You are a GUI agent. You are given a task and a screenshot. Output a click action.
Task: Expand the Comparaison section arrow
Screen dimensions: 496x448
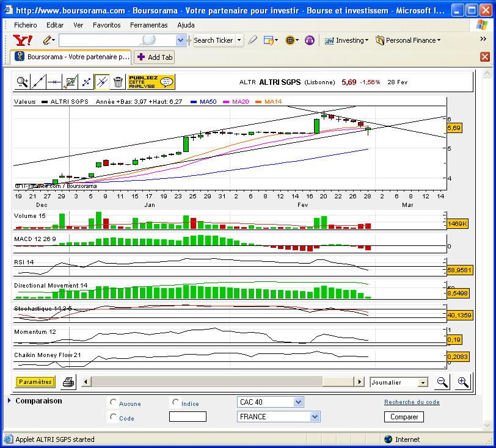pos(9,400)
